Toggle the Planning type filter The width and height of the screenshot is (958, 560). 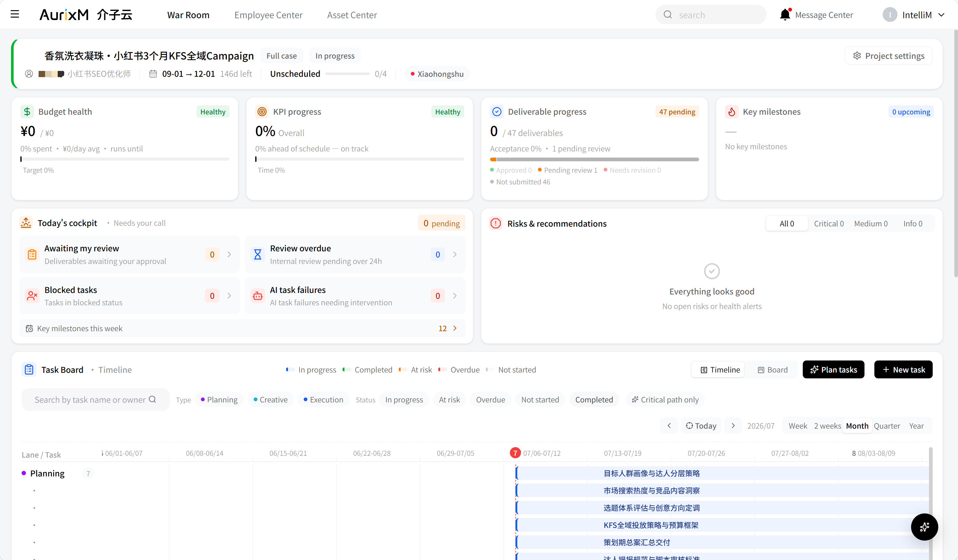219,400
